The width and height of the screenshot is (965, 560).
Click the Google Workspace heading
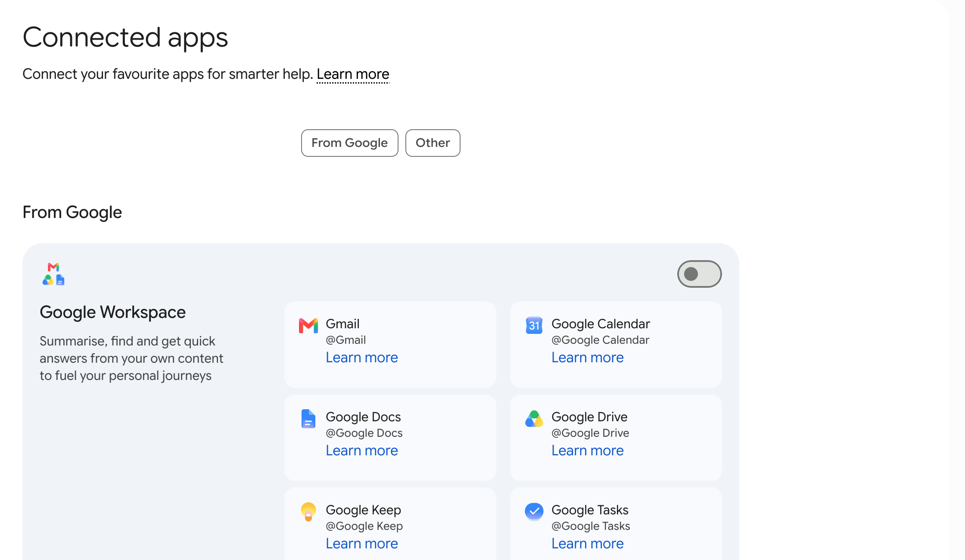tap(112, 312)
